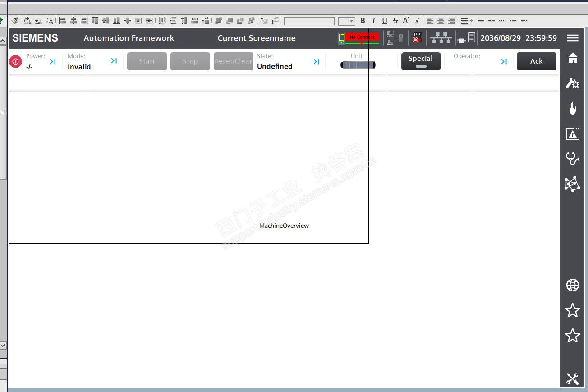This screenshot has height=392, width=588.
Task: Toggle underline text formatting
Action: click(x=384, y=21)
